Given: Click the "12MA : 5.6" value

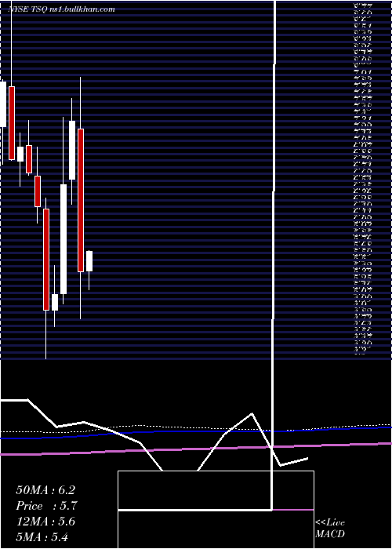Looking at the screenshot, I should pos(45,522).
